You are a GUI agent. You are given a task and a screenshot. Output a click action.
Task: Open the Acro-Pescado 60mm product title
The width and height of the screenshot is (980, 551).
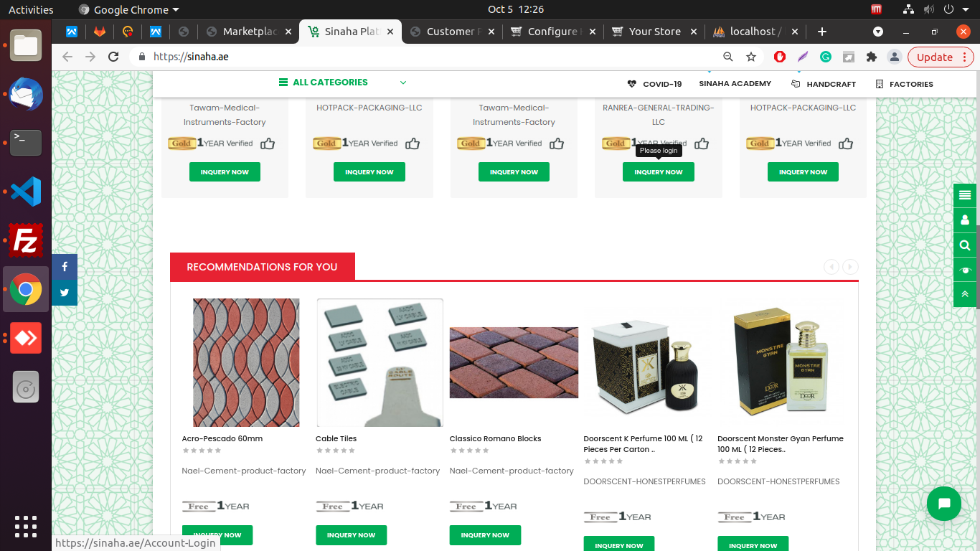click(222, 438)
